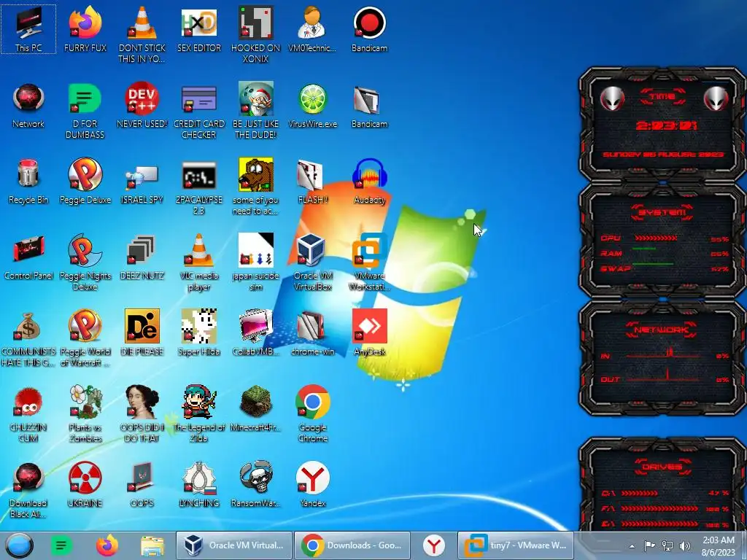Select the Minecraft4Fr desktop icon
The width and height of the screenshot is (747, 560).
coord(256,408)
